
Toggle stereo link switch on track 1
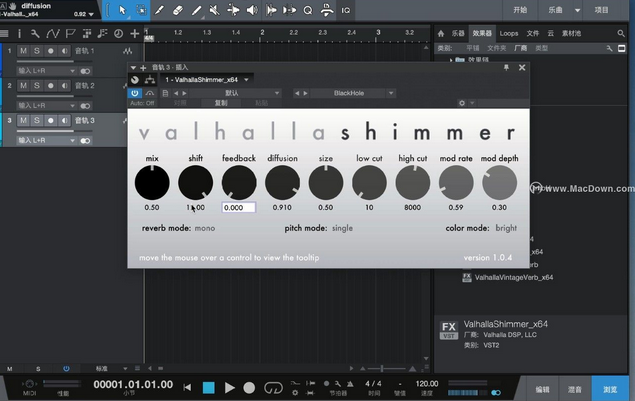[x=85, y=71]
